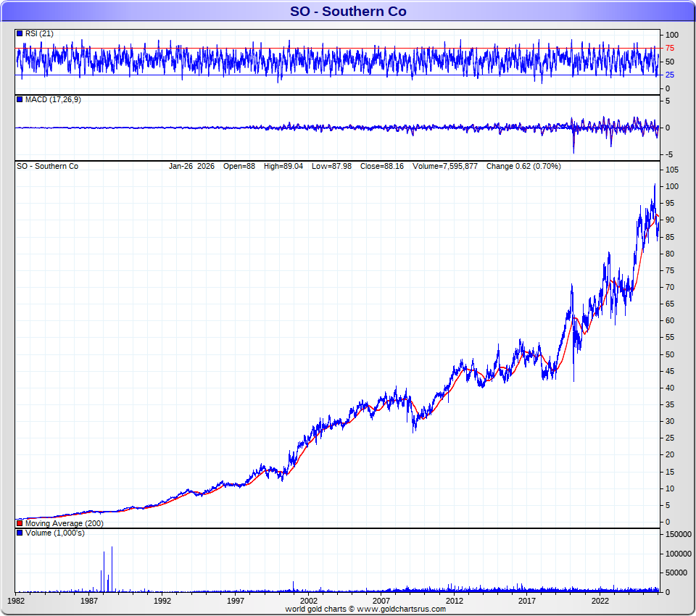Screen dimensions: 696x616
Task: Click the 'Open=88' value in price header
Action: (x=239, y=166)
